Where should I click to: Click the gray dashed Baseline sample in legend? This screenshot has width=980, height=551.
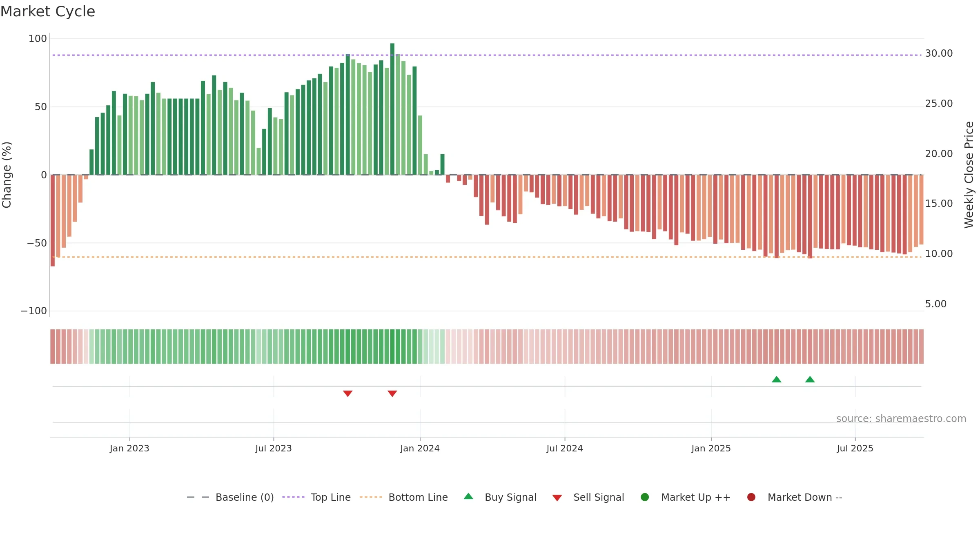[x=198, y=497]
